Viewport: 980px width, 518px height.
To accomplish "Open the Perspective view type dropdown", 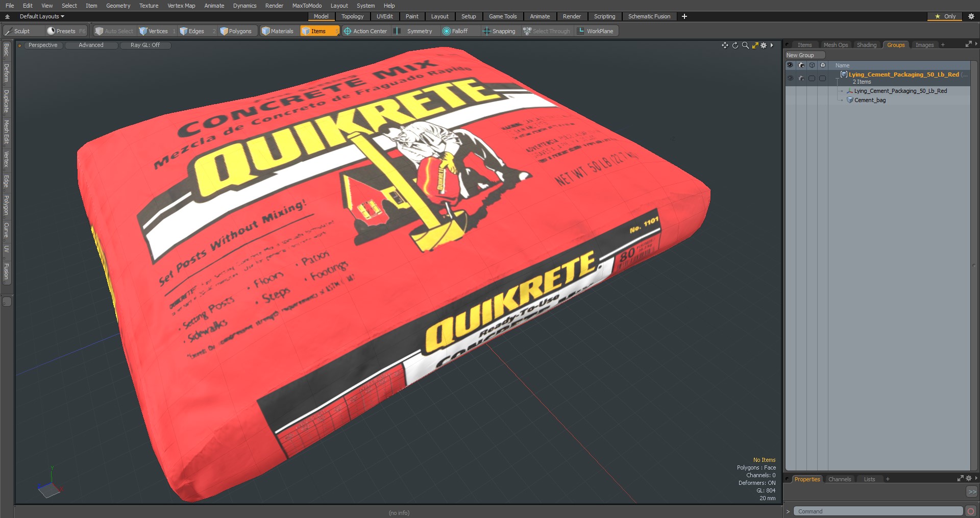I will (43, 45).
